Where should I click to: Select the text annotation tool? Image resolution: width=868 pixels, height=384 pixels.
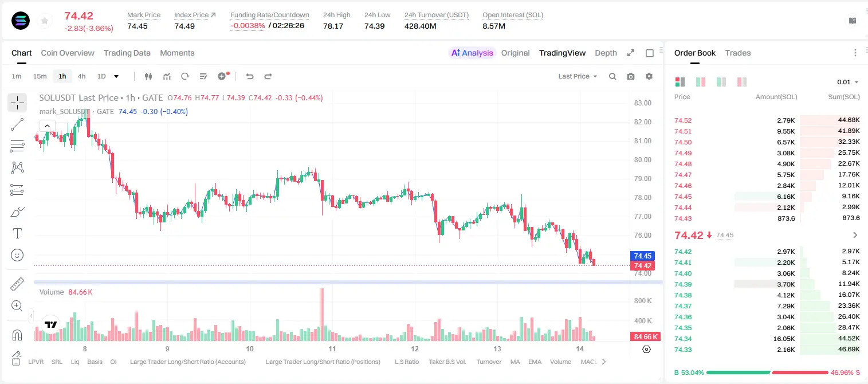(17, 233)
